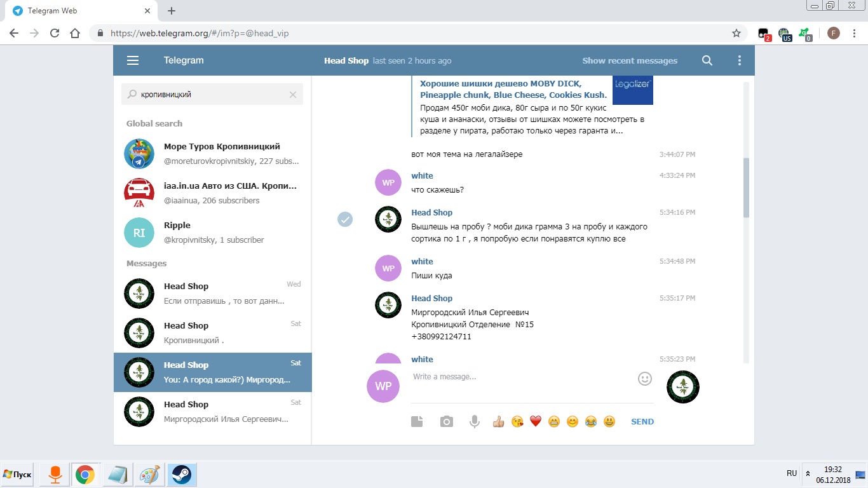Image resolution: width=868 pixels, height=488 pixels.
Task: Bookmark this page with the star
Action: tap(736, 33)
